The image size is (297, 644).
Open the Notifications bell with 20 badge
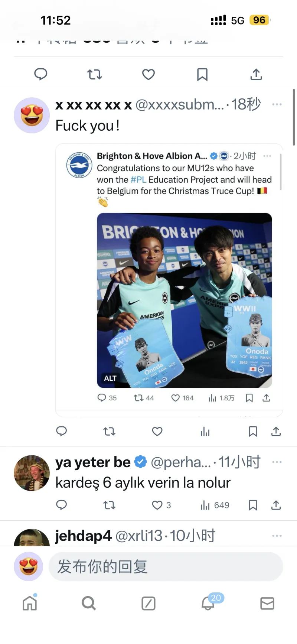[x=209, y=603]
